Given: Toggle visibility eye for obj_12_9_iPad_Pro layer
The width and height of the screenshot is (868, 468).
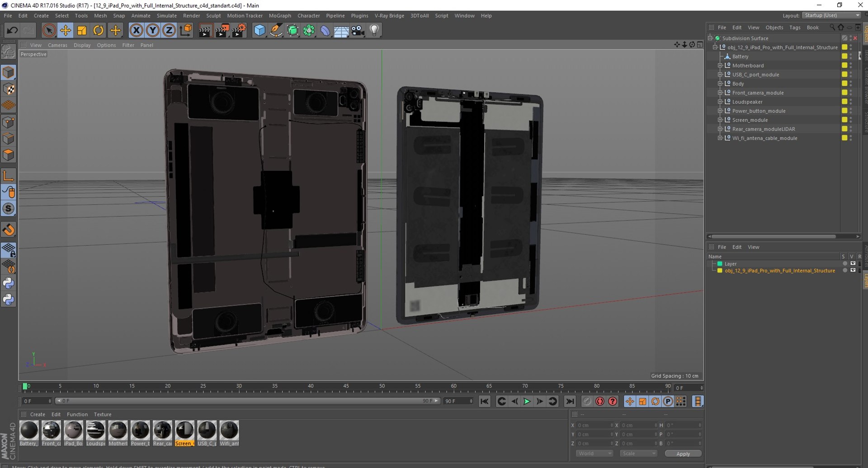Looking at the screenshot, I should click(853, 270).
